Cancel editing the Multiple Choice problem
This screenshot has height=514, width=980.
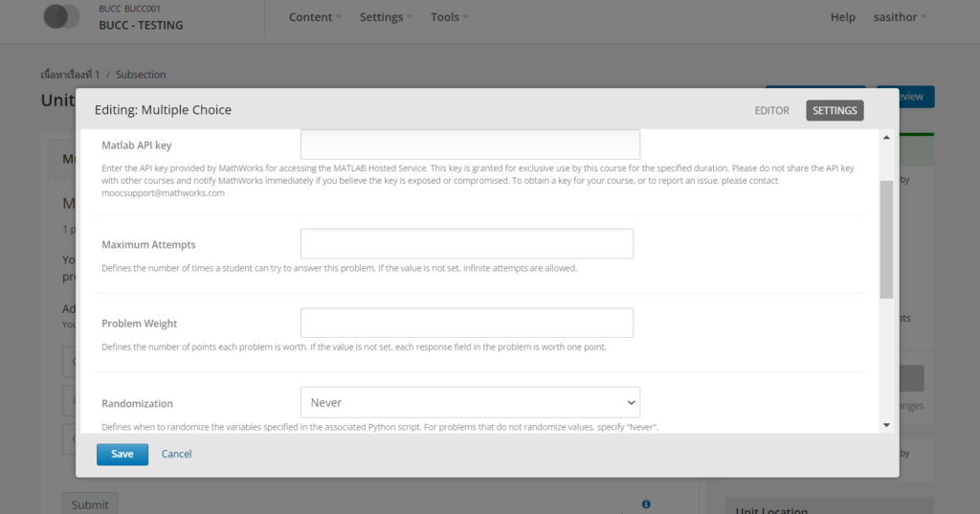pyautogui.click(x=177, y=454)
